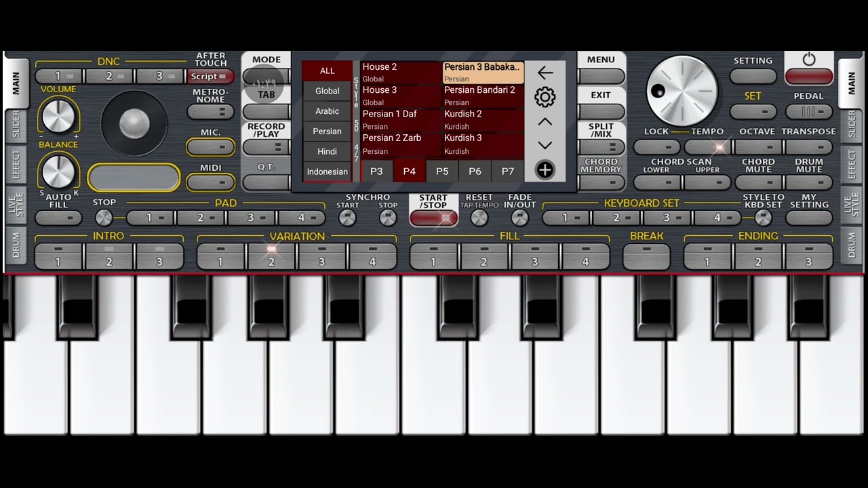Toggle After Touch Script button

pyautogui.click(x=210, y=77)
